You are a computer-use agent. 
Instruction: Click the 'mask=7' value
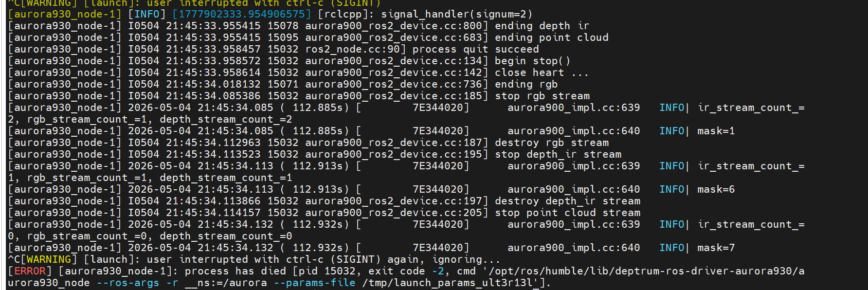point(716,248)
